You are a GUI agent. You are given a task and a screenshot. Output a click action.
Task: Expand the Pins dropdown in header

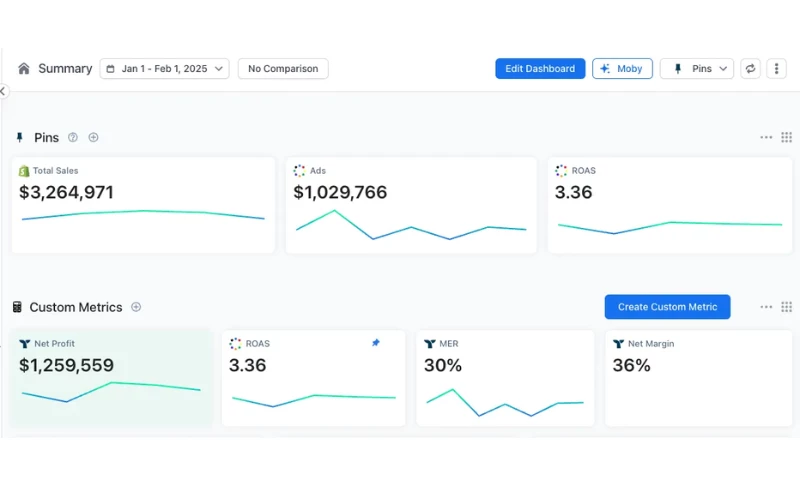click(697, 69)
